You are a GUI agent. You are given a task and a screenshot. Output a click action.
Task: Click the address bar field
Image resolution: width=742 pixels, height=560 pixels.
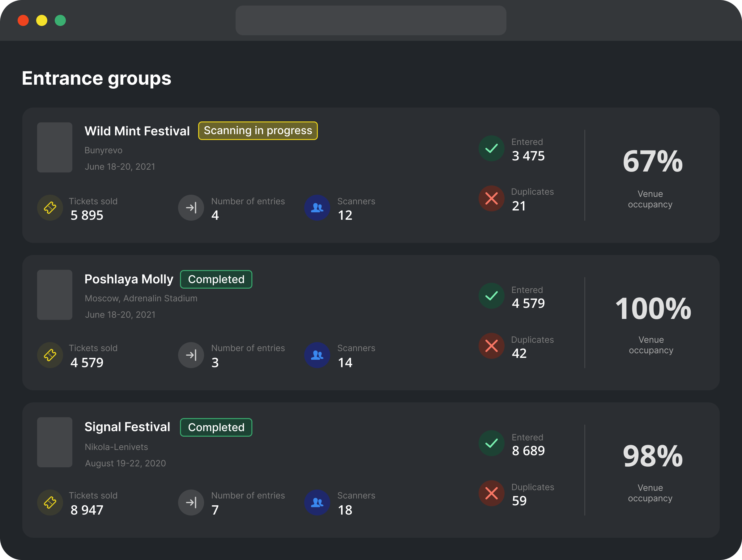point(371,20)
